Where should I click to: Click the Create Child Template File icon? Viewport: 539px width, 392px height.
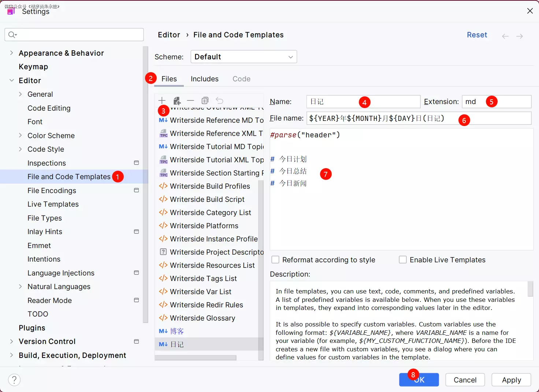click(x=177, y=100)
